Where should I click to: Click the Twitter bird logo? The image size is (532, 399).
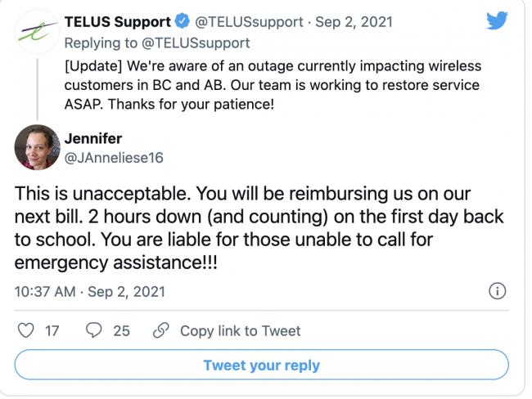pyautogui.click(x=497, y=20)
